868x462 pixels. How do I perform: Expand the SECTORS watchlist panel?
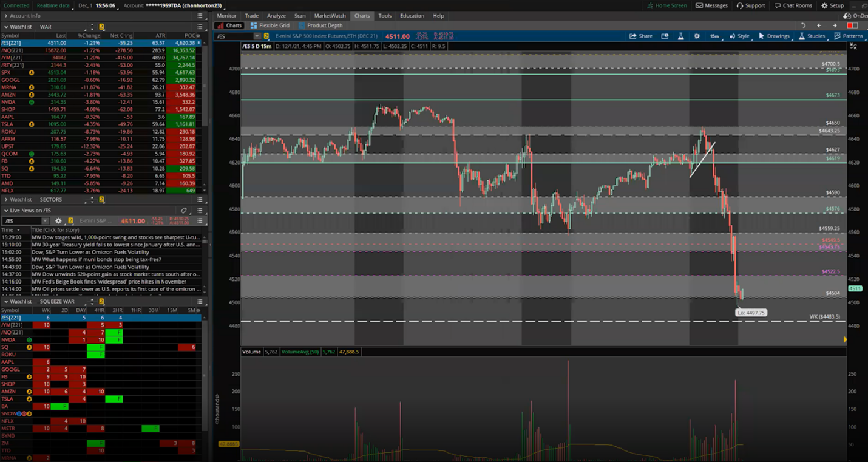point(5,199)
